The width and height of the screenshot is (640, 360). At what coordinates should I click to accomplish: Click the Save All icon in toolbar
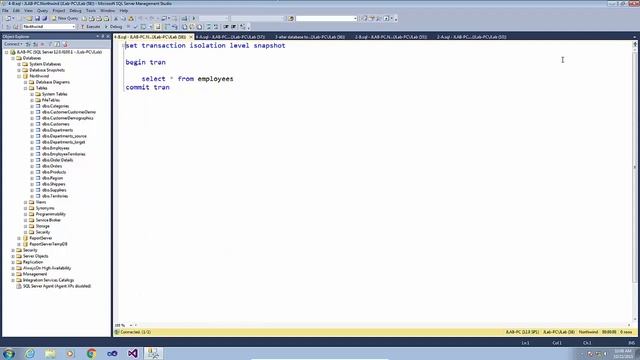pyautogui.click(x=44, y=18)
